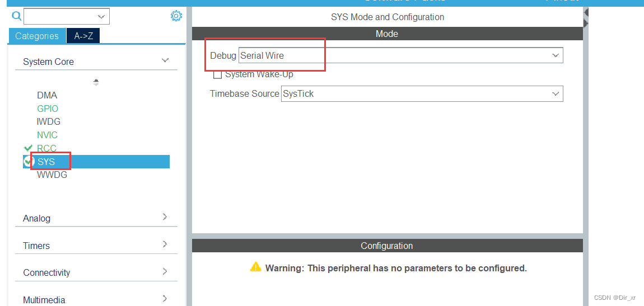
Task: Select RCC in the System Core list
Action: point(47,148)
